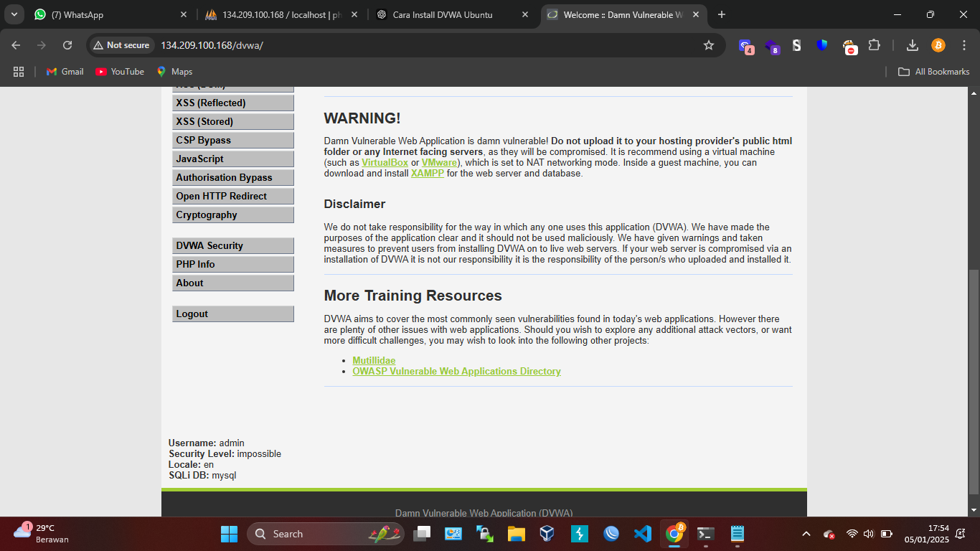980x551 pixels.
Task: Open the Wi-Fi icon in system tray
Action: 852,534
